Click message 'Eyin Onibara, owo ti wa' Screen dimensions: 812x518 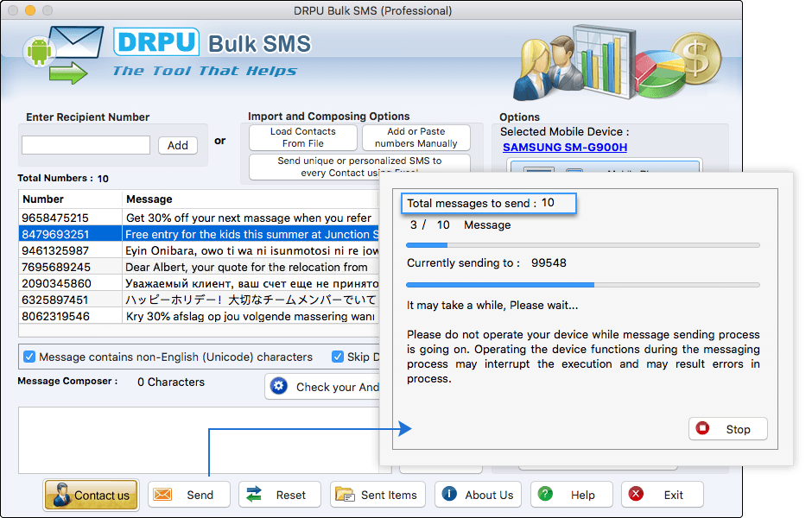[251, 251]
